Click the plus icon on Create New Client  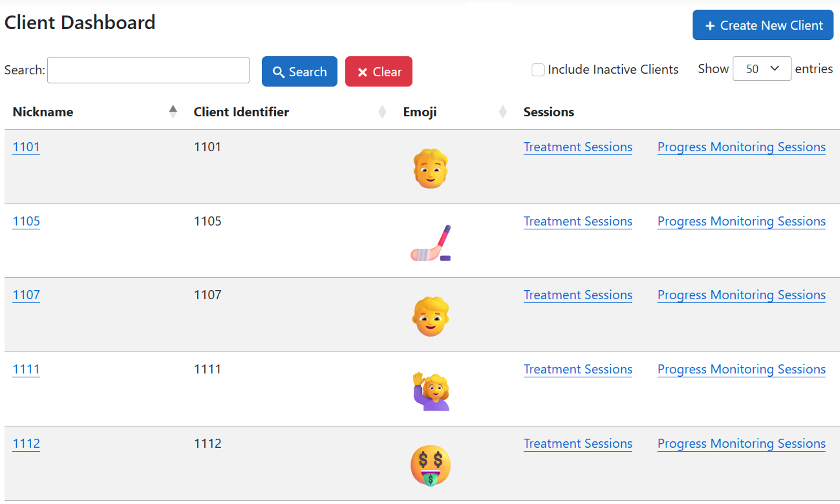click(x=710, y=25)
